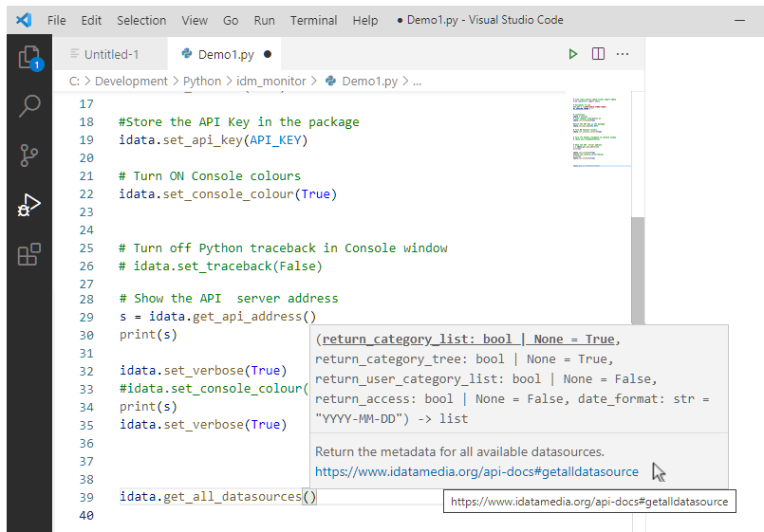
Task: Open the File menu
Action: click(x=57, y=20)
